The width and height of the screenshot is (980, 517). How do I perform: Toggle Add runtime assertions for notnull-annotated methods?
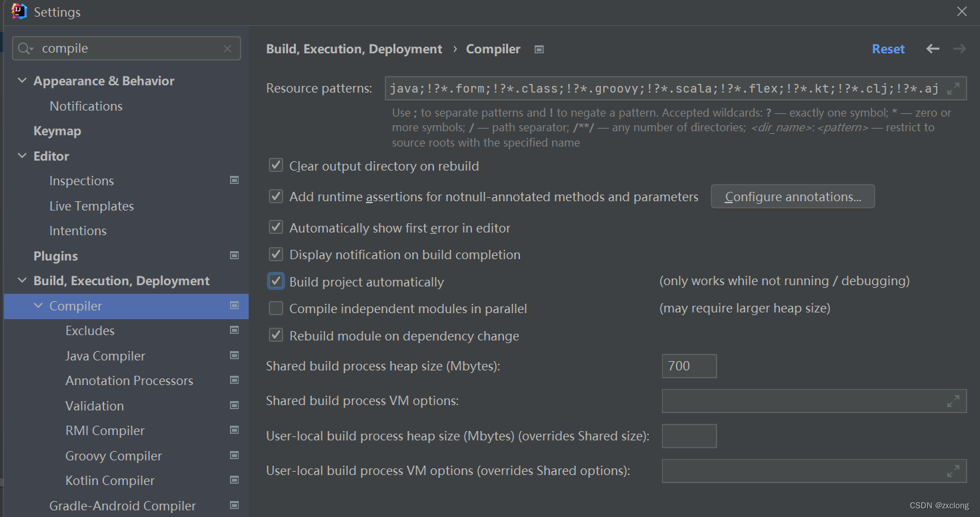pos(275,197)
